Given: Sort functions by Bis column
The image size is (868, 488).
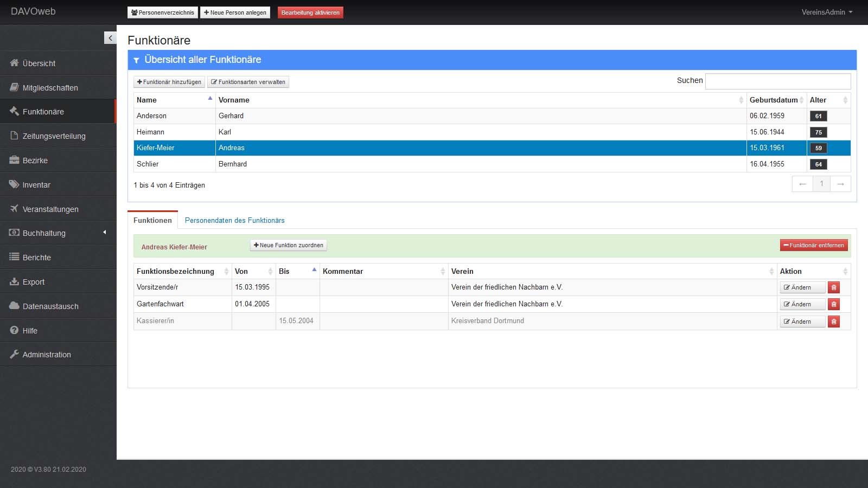Looking at the screenshot, I should tap(297, 271).
